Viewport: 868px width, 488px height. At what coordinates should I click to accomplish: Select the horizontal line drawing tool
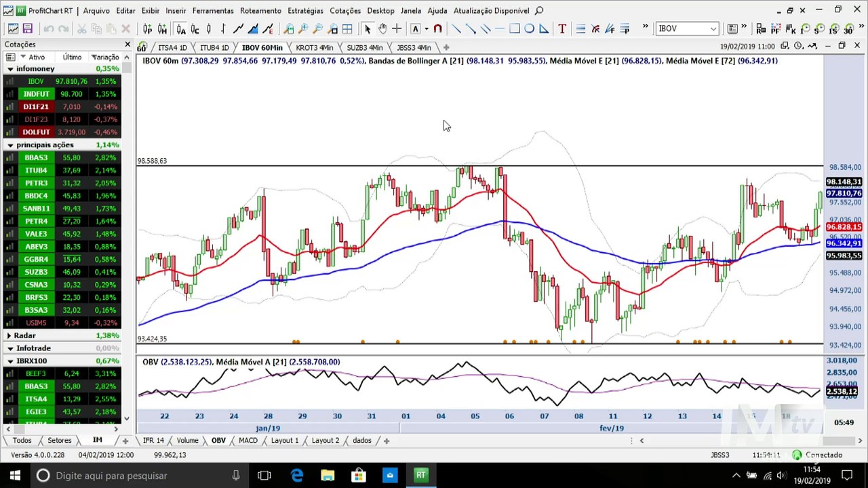click(500, 28)
